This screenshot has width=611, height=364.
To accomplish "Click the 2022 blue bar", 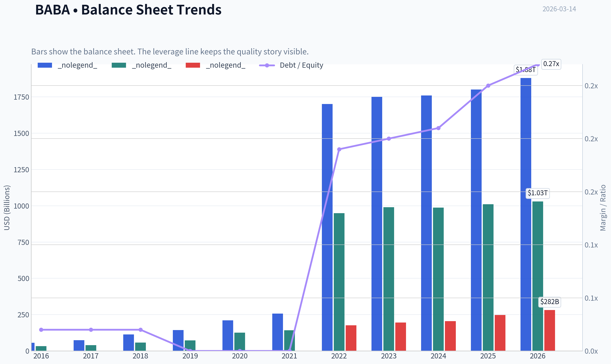I will pyautogui.click(x=327, y=227).
